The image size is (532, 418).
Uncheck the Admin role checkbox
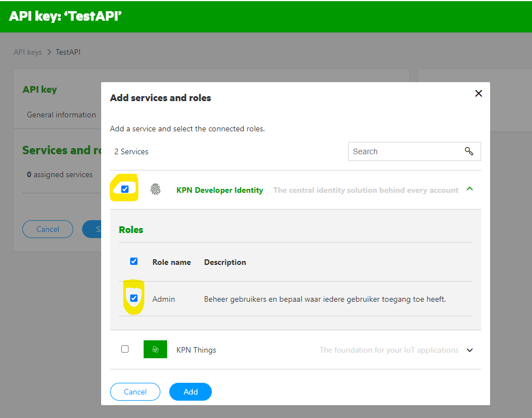[134, 298]
